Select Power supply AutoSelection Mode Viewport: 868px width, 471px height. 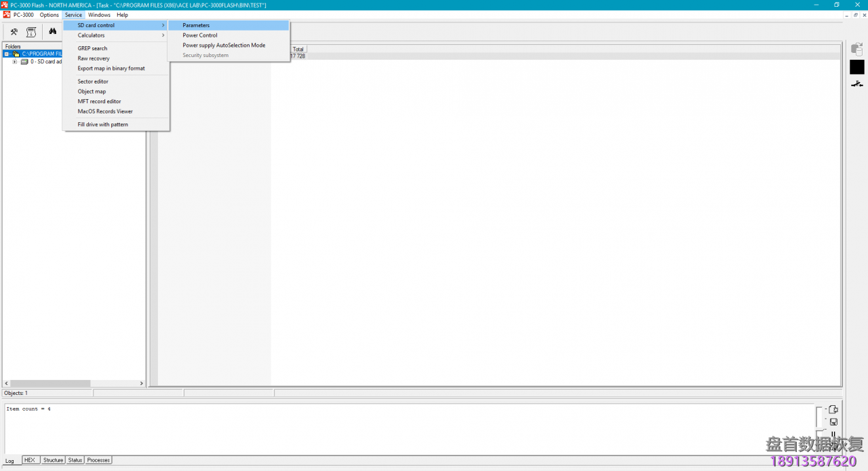(x=224, y=45)
